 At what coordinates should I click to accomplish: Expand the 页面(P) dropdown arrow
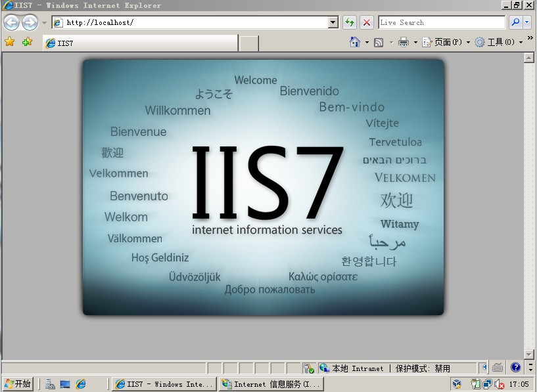click(468, 43)
